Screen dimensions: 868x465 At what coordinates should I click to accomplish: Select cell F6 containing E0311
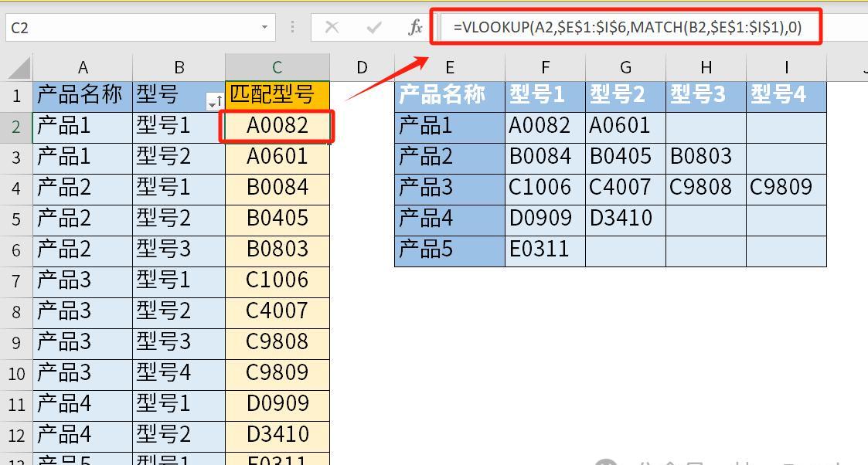coord(545,251)
